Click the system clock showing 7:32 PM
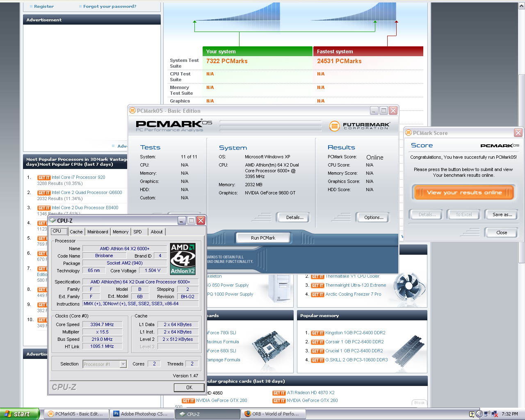 click(x=509, y=414)
